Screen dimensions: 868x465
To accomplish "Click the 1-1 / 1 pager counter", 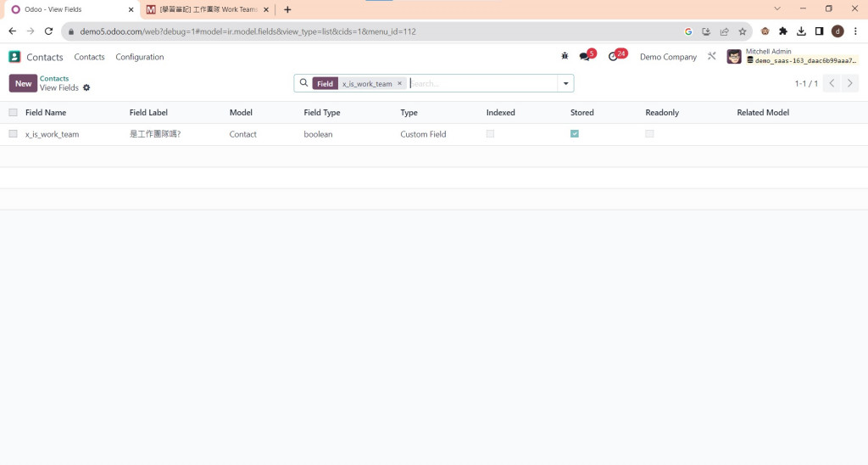I will pos(806,83).
